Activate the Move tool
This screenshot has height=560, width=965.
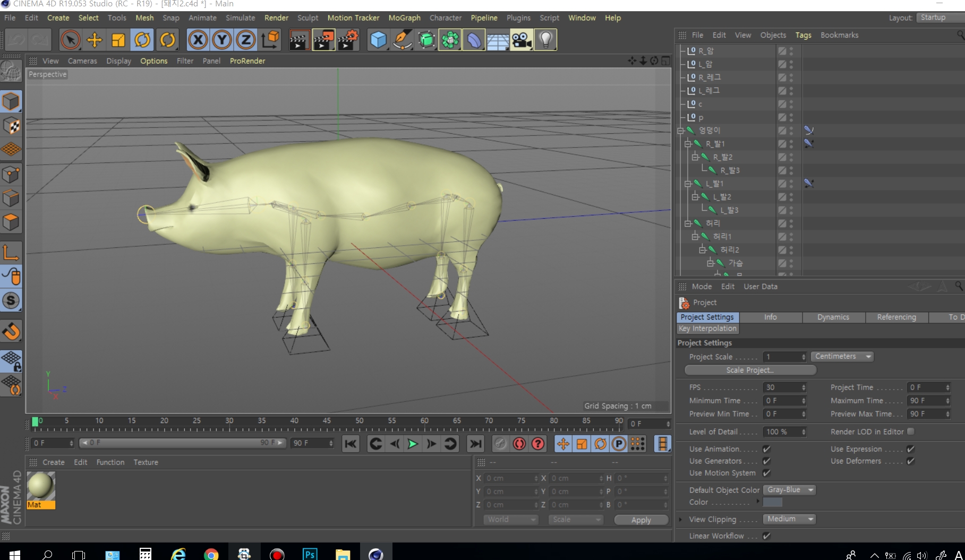[x=95, y=40]
